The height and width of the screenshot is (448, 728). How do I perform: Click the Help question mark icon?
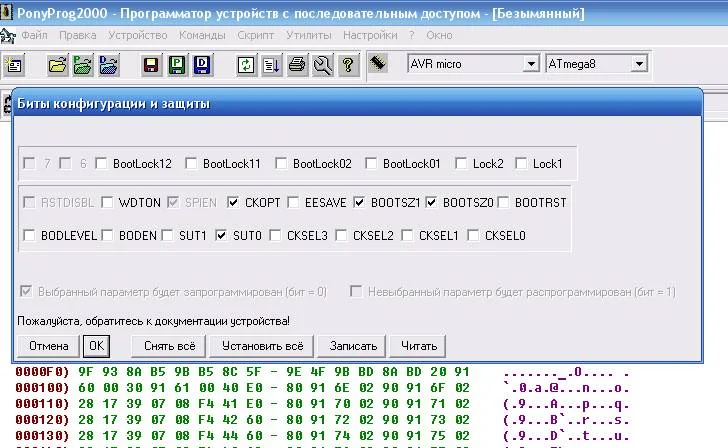coord(348,65)
